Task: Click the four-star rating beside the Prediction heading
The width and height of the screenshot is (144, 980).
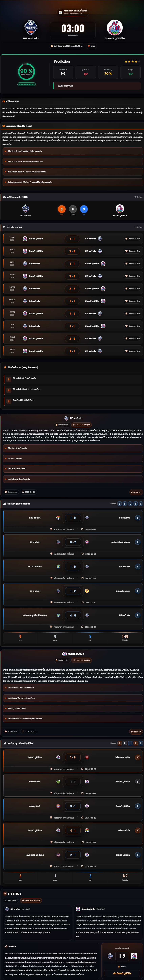Action: point(132,61)
